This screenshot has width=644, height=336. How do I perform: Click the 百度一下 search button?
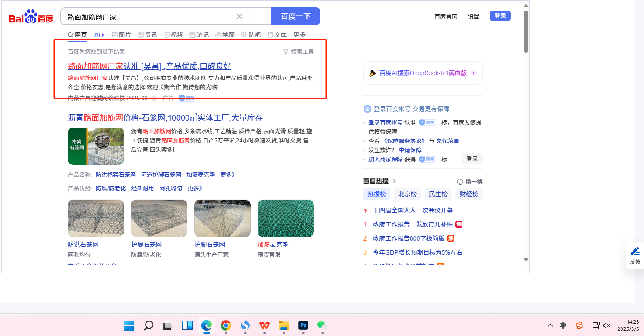tap(296, 16)
